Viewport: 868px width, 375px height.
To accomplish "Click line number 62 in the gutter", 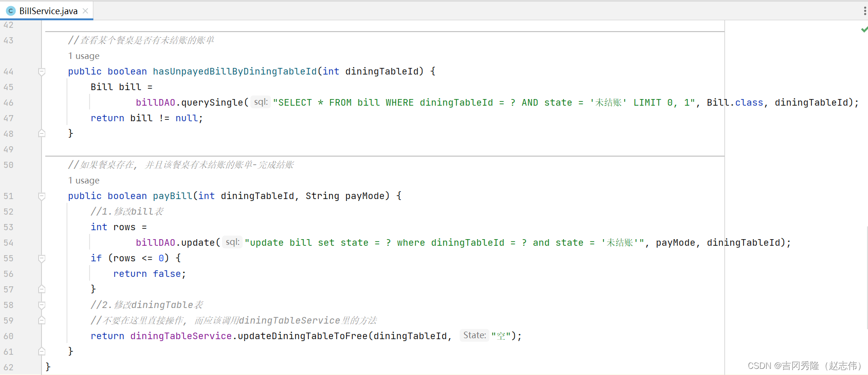I will (8, 367).
